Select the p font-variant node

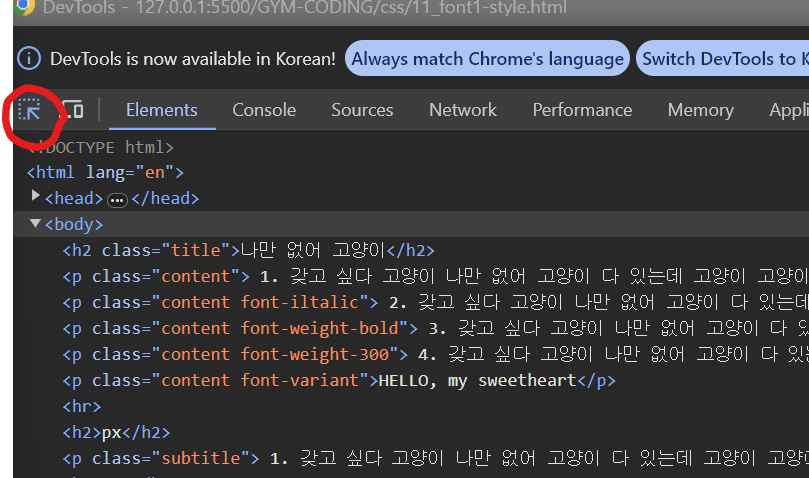coord(339,380)
